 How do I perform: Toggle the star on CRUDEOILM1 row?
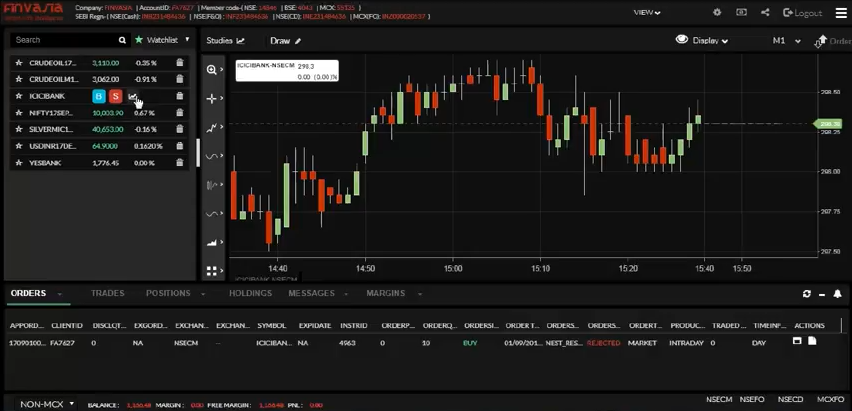tap(18, 79)
